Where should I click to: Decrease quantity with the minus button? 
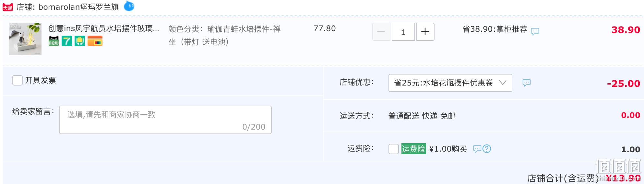[381, 32]
